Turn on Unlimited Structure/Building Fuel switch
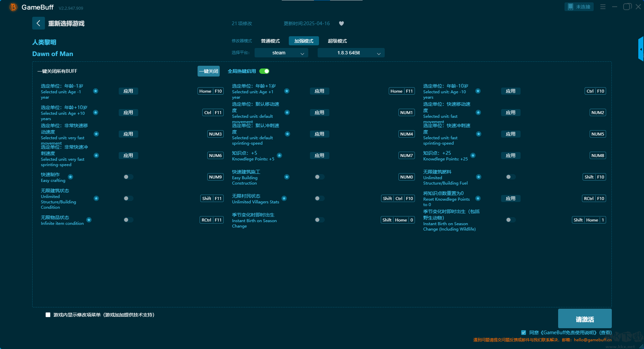Viewport: 644px width, 349px height. coord(511,177)
